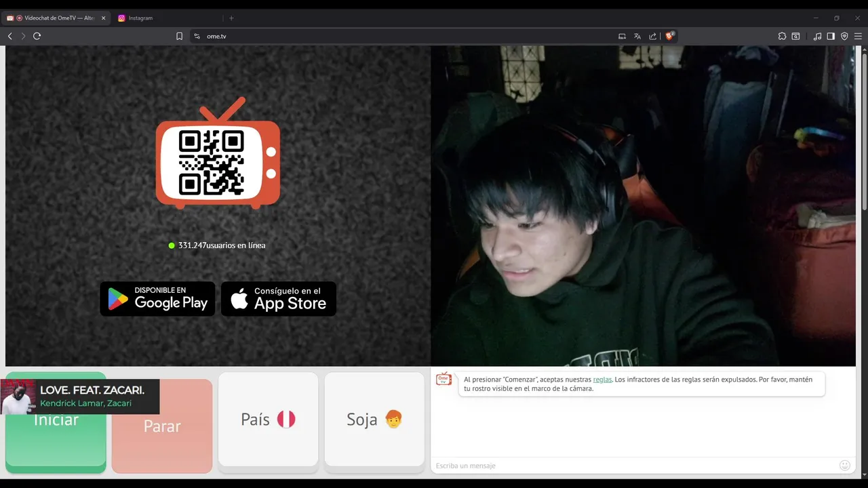Open the tab search icon in toolbar
The image size is (868, 488).
796,36
